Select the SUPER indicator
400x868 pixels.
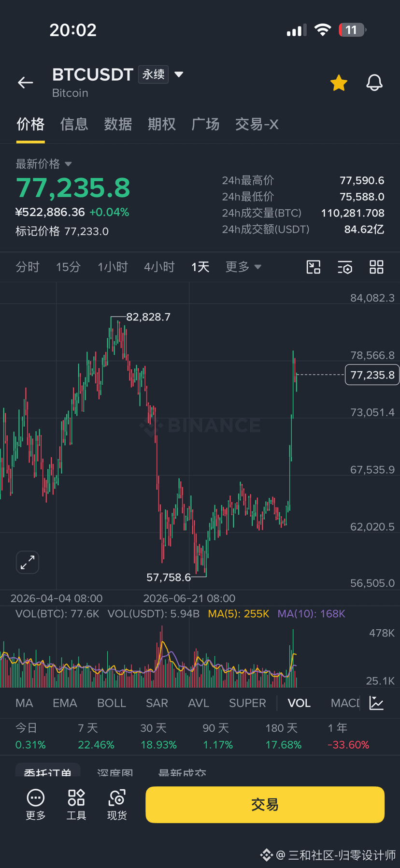pyautogui.click(x=247, y=703)
